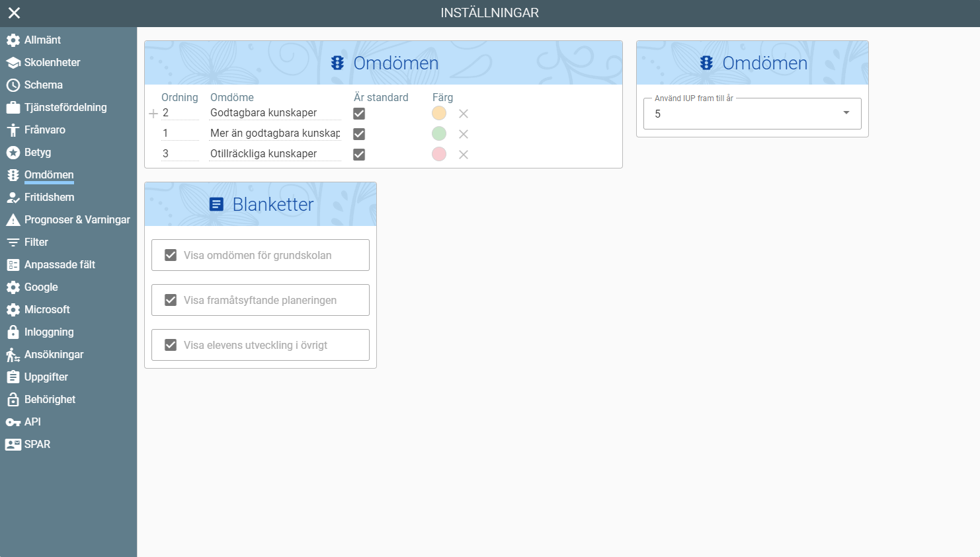
Task: Click the red color swatch for Otillräckliga kunskaper
Action: pos(439,154)
